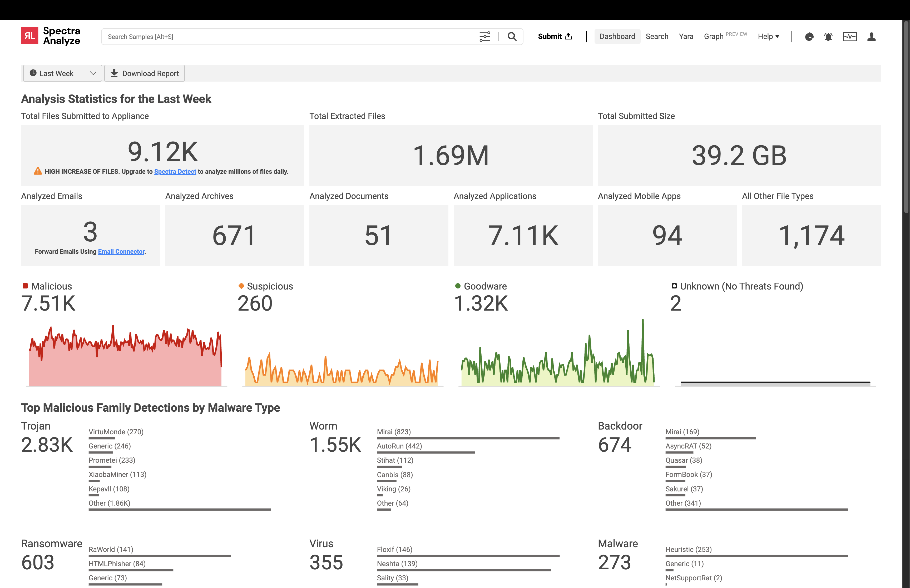Open the Graph preview page
Viewport: 910px width, 588px height.
[713, 37]
